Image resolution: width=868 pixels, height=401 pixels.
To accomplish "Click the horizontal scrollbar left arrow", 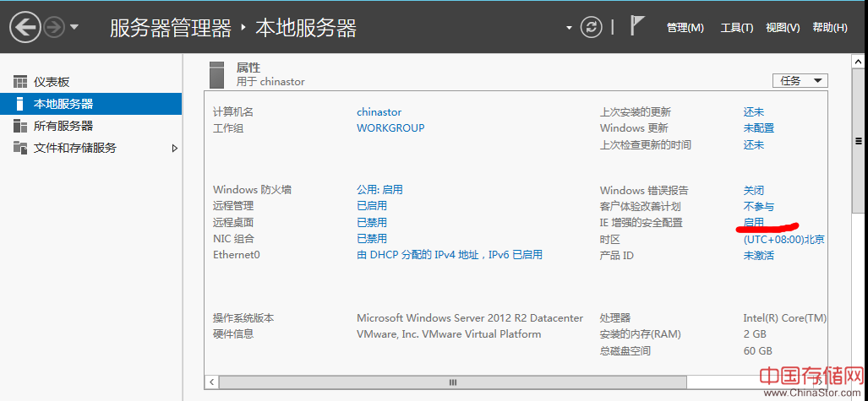I will click(x=211, y=382).
